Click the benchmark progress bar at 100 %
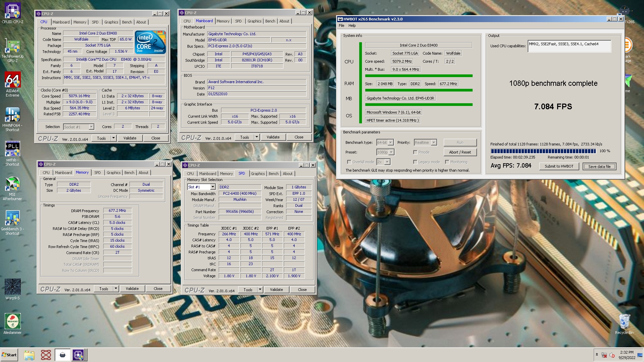The height and width of the screenshot is (362, 644). click(x=543, y=151)
